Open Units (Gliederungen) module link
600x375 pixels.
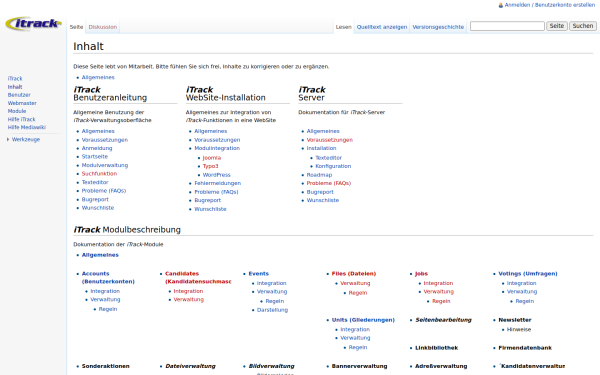(x=363, y=320)
